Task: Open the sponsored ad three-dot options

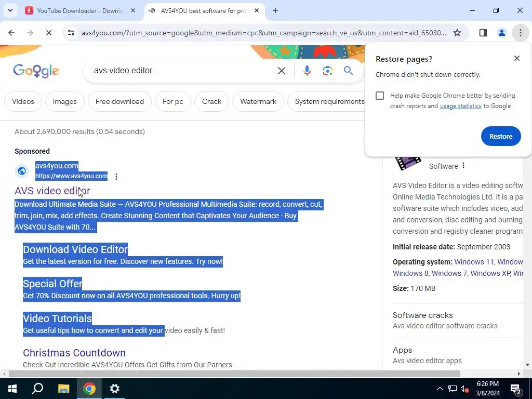Action: pyautogui.click(x=116, y=177)
